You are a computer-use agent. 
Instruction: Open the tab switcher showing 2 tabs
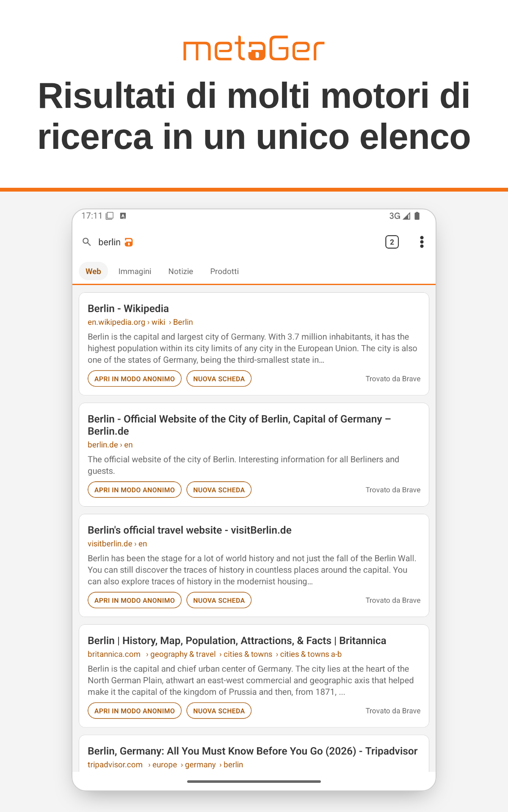pyautogui.click(x=392, y=242)
